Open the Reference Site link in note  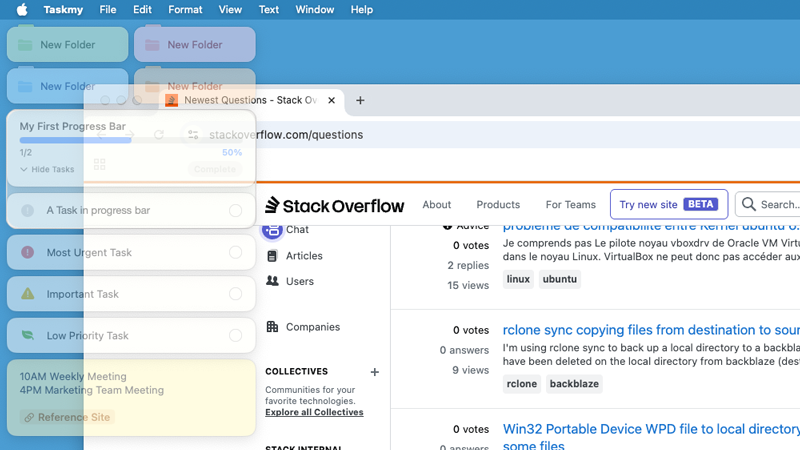click(x=67, y=417)
